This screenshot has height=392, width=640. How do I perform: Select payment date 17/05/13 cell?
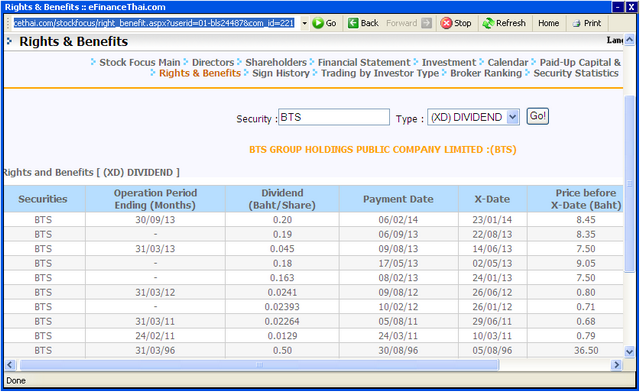398,263
